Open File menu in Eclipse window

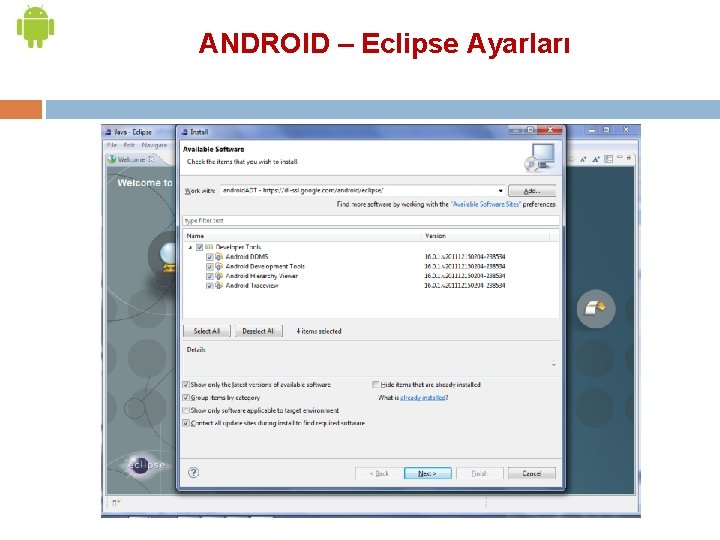[112, 145]
